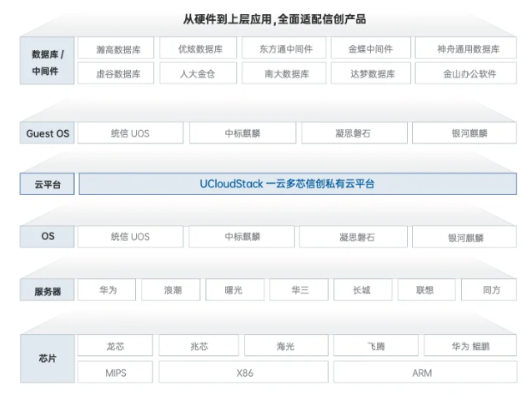Click 中标麒麟 in OS row
The width and height of the screenshot is (532, 401).
tap(242, 237)
